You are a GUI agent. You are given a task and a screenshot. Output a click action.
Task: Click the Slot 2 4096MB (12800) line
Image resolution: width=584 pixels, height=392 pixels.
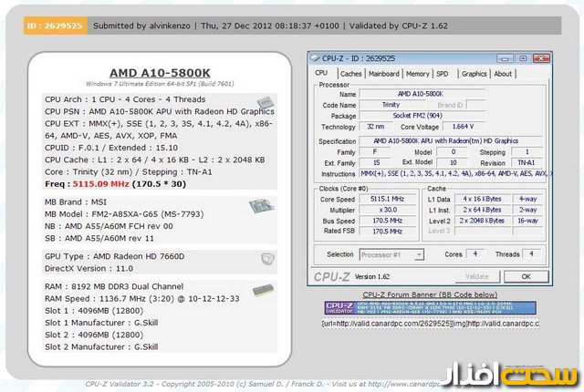pyautogui.click(x=94, y=335)
